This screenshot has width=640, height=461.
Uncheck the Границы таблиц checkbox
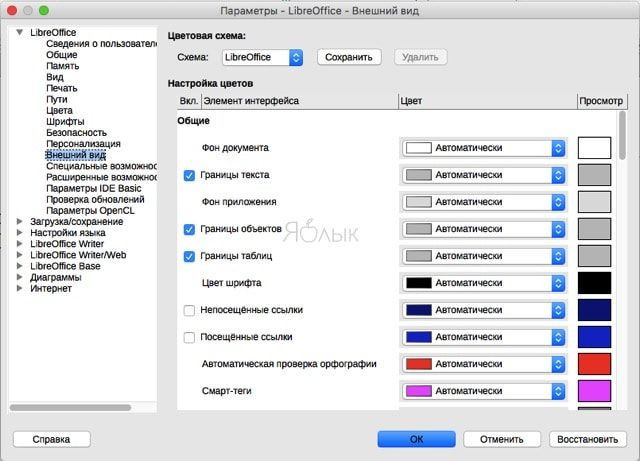(x=189, y=256)
